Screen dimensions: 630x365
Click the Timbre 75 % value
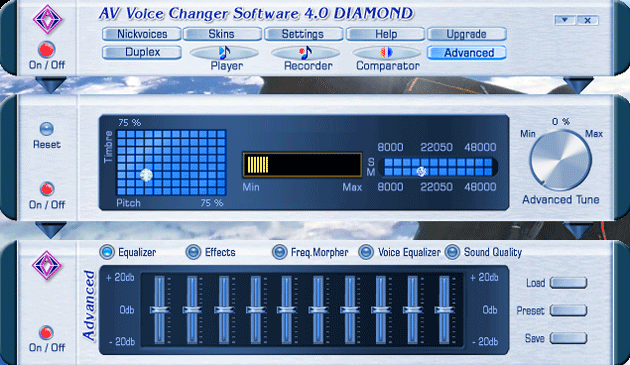(129, 123)
